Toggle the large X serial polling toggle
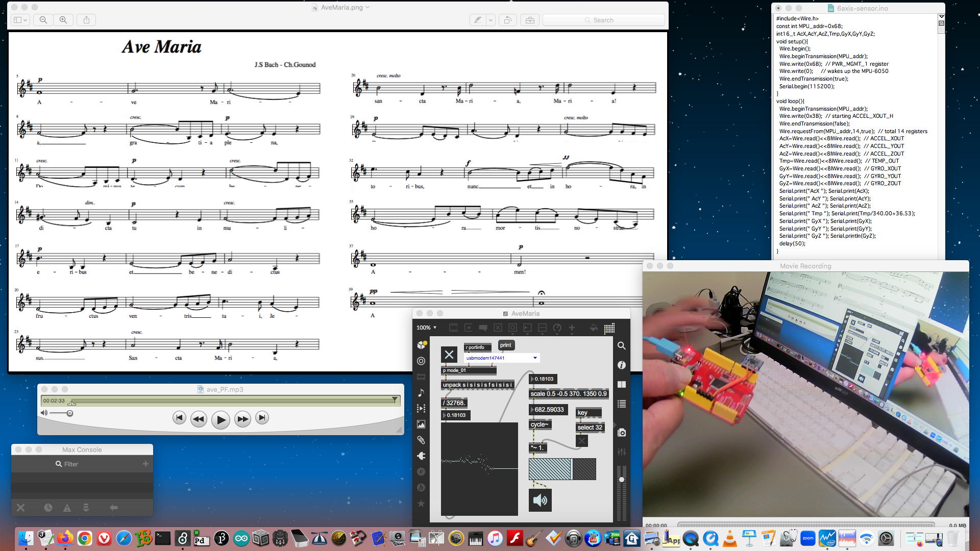 point(449,355)
